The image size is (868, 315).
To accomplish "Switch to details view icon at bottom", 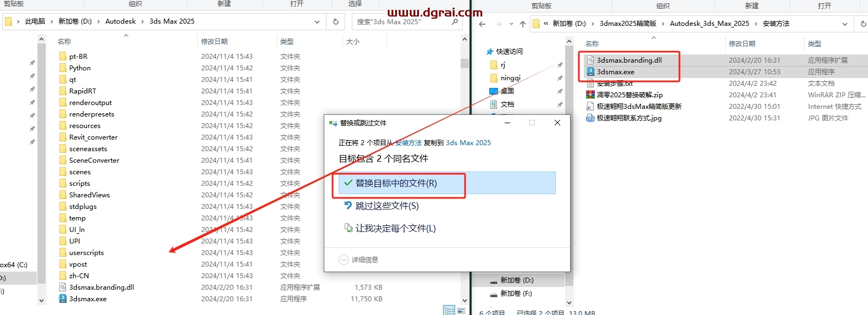I will click(449, 311).
